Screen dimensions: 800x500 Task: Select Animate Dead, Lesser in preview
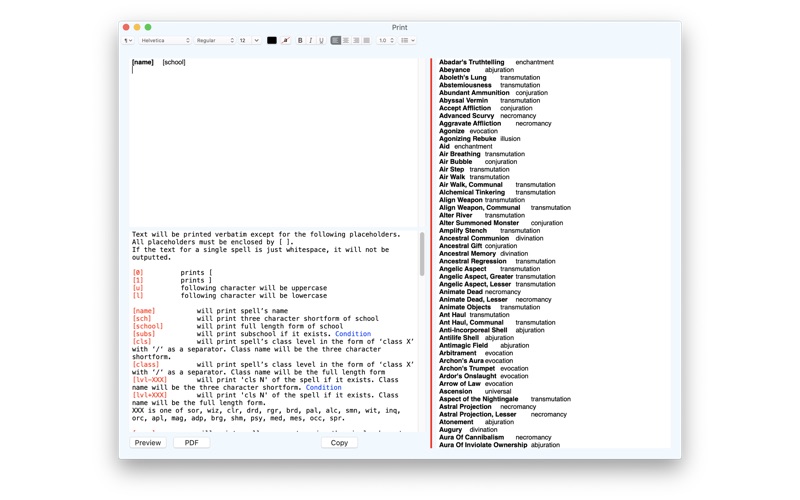pyautogui.click(x=473, y=299)
